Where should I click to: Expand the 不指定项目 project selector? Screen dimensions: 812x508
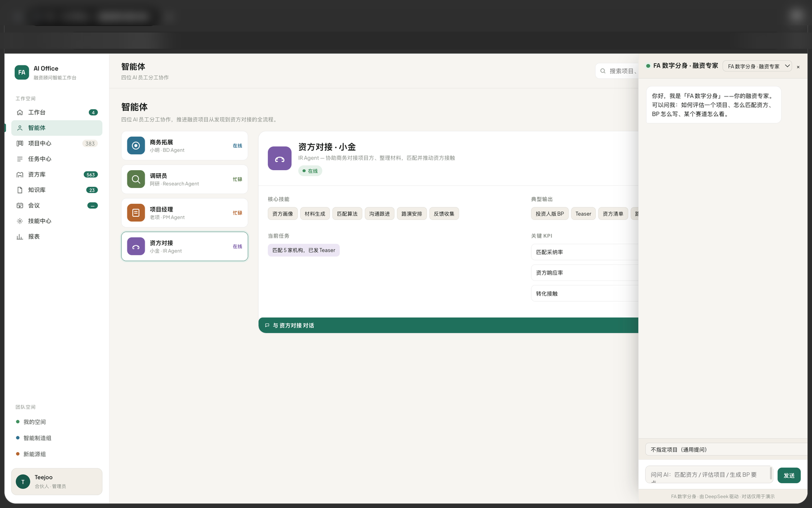click(x=726, y=450)
